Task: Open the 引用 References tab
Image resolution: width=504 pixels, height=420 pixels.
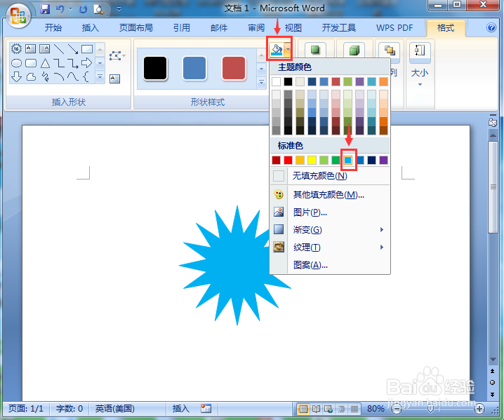Action: 182,28
